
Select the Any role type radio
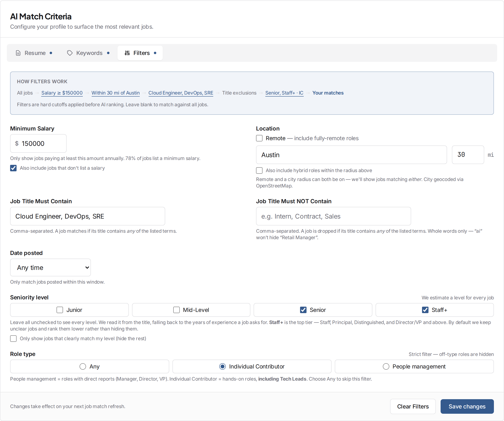coord(83,366)
